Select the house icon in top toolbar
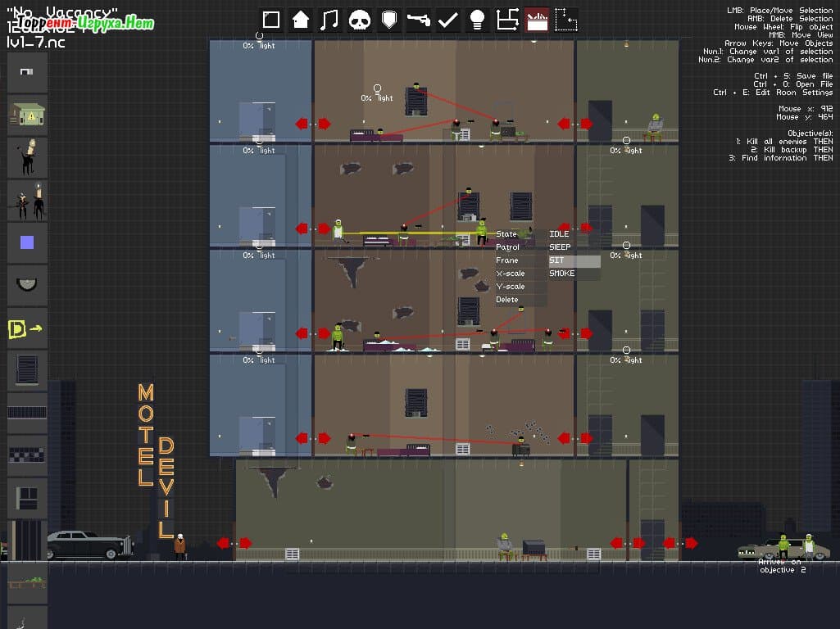Viewport: 840px width, 629px height. pyautogui.click(x=301, y=20)
